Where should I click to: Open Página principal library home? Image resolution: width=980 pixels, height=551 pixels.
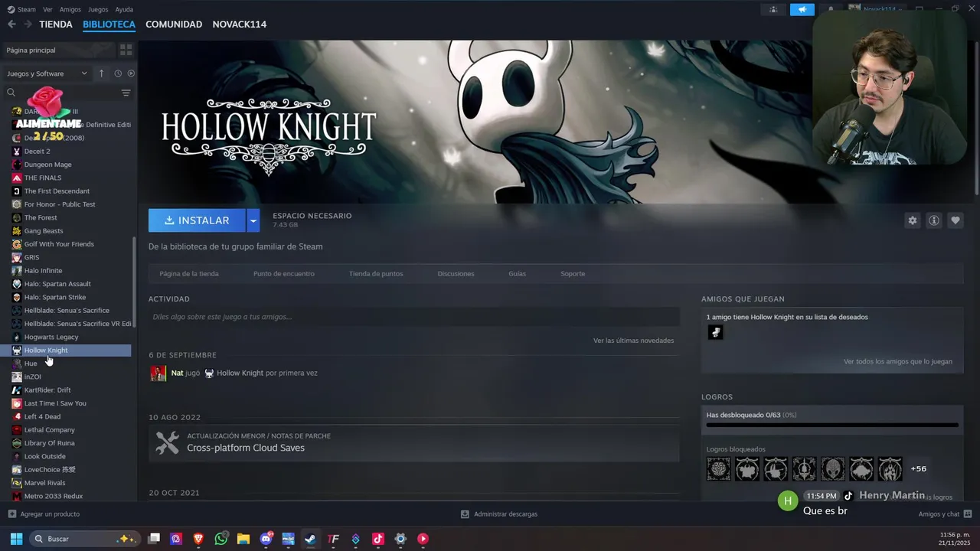click(x=58, y=50)
